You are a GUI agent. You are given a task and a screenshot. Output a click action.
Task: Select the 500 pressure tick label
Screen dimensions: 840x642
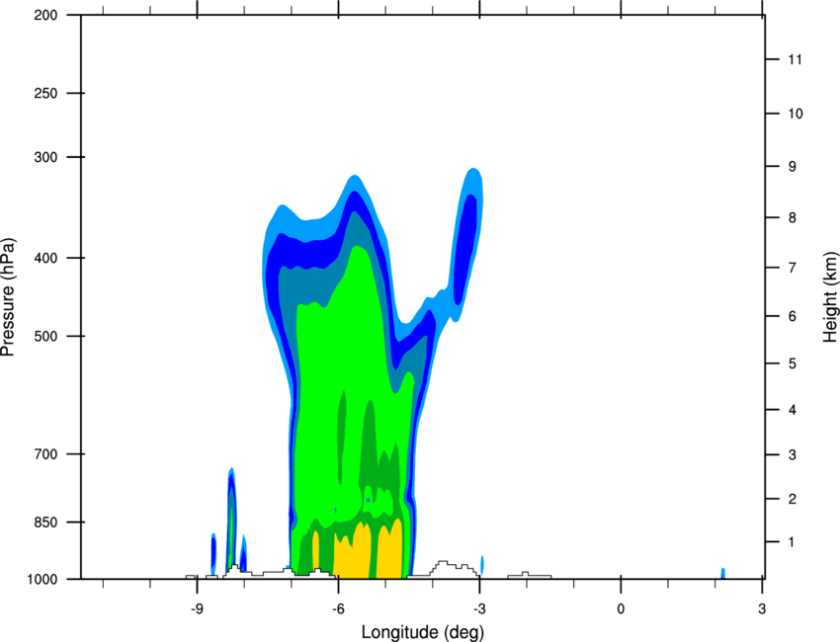pyautogui.click(x=45, y=336)
